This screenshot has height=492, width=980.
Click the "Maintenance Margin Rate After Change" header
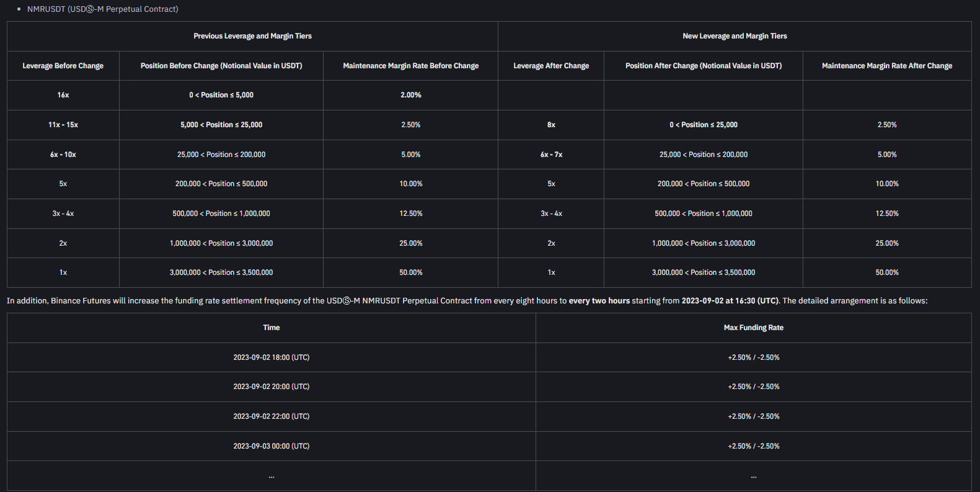point(886,66)
